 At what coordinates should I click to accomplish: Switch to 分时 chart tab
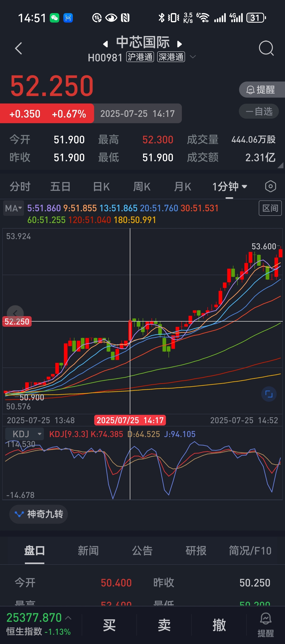click(20, 187)
